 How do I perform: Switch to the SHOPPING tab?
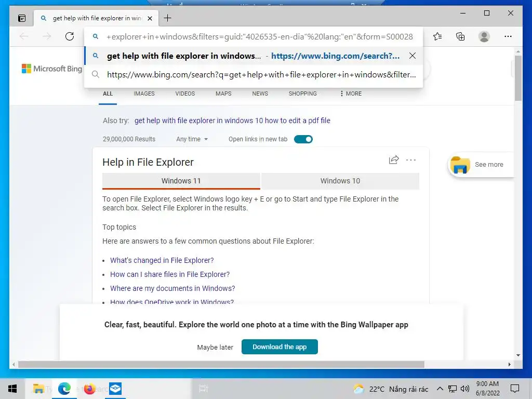tap(303, 94)
